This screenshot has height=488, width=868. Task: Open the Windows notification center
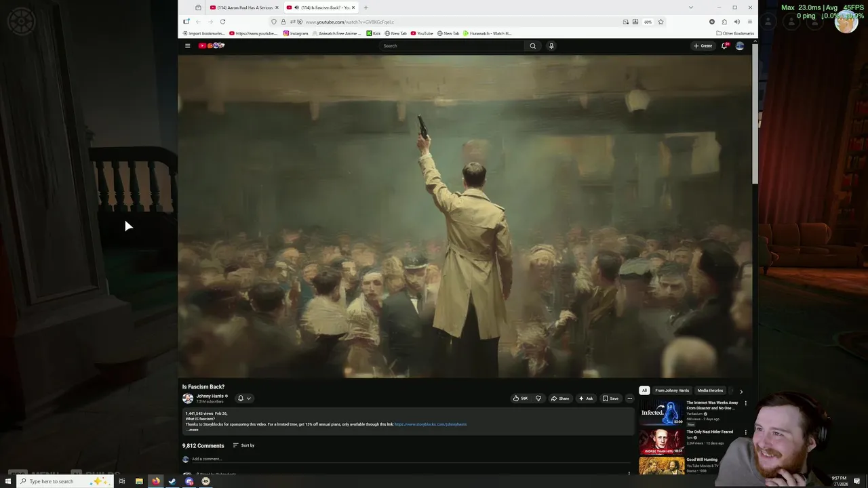[857, 481]
